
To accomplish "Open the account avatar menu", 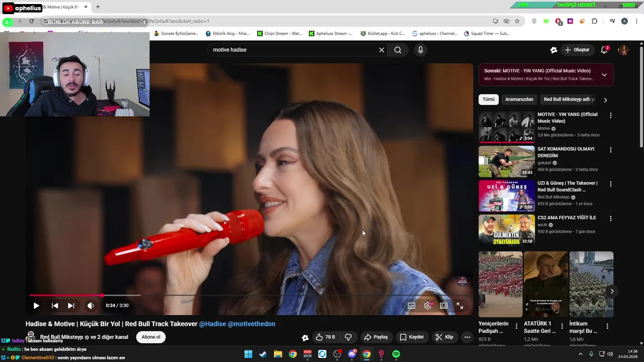I will click(623, 50).
